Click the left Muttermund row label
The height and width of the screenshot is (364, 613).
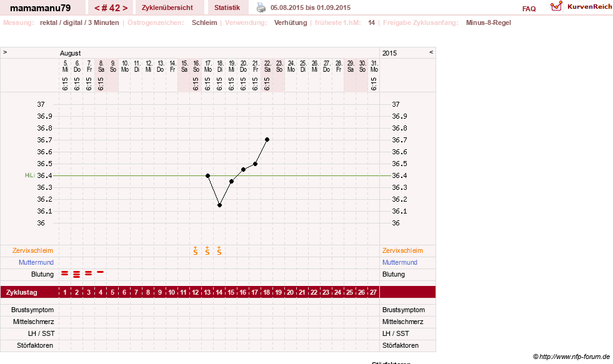36,262
